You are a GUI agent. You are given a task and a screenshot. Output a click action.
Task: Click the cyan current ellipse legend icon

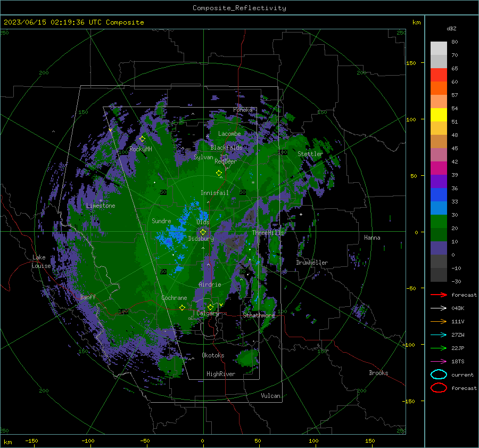[x=439, y=374]
